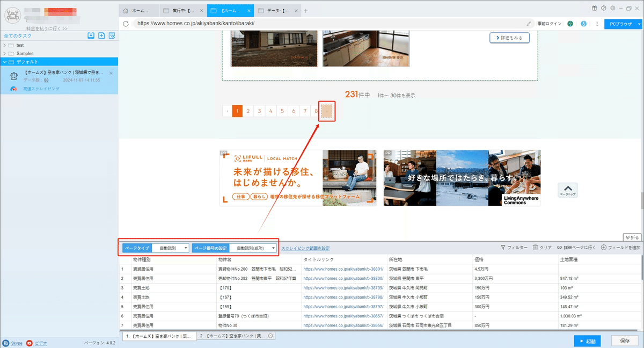Click the Skype icon in status bar

tap(5, 343)
